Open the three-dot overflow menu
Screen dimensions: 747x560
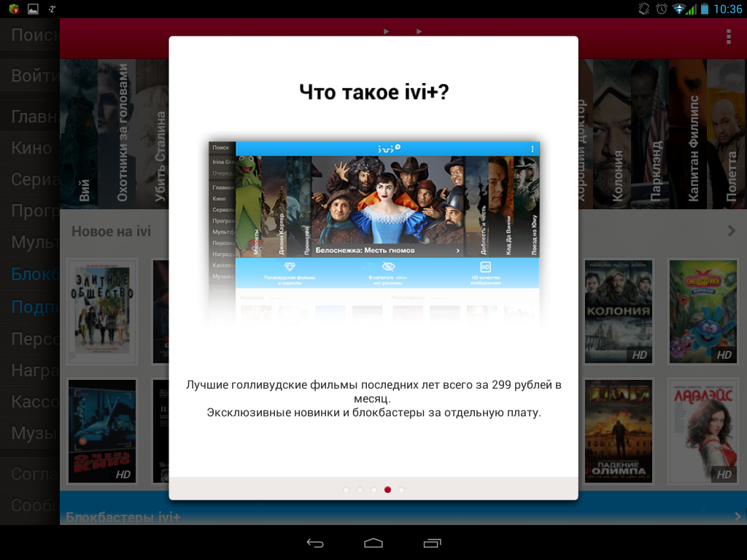coord(727,37)
